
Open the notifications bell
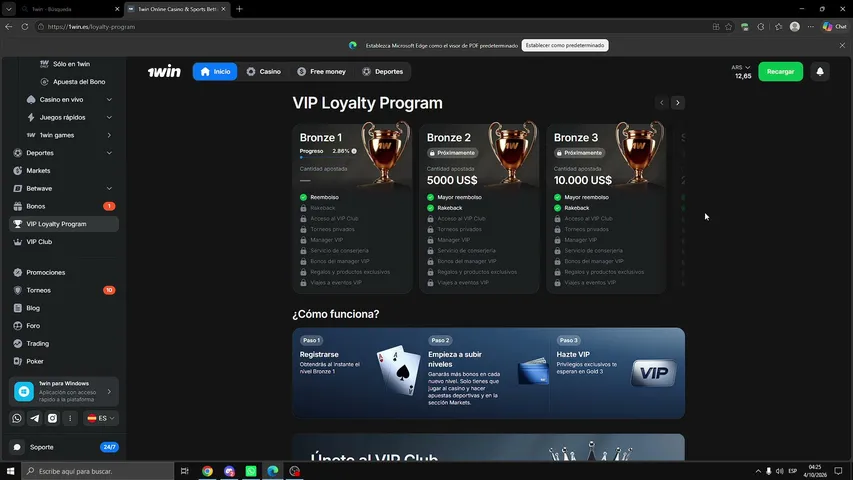[820, 71]
